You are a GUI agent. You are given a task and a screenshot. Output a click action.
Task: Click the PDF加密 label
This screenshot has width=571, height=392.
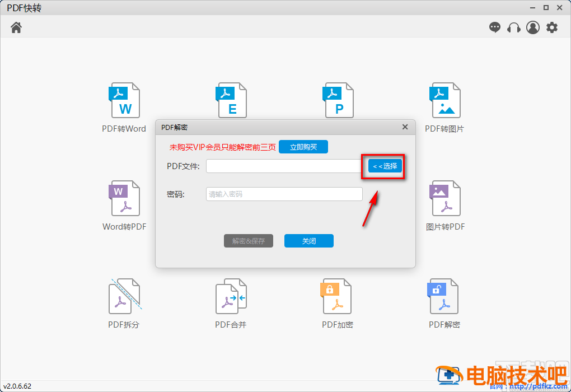(338, 325)
